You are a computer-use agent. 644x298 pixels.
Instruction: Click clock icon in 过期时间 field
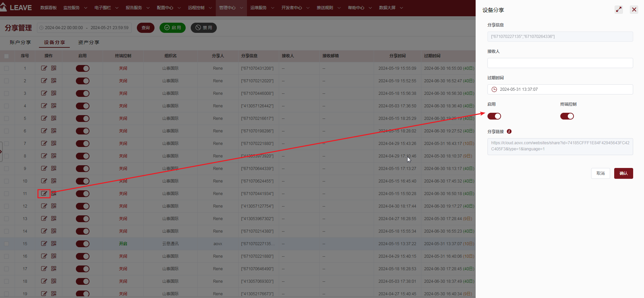494,89
